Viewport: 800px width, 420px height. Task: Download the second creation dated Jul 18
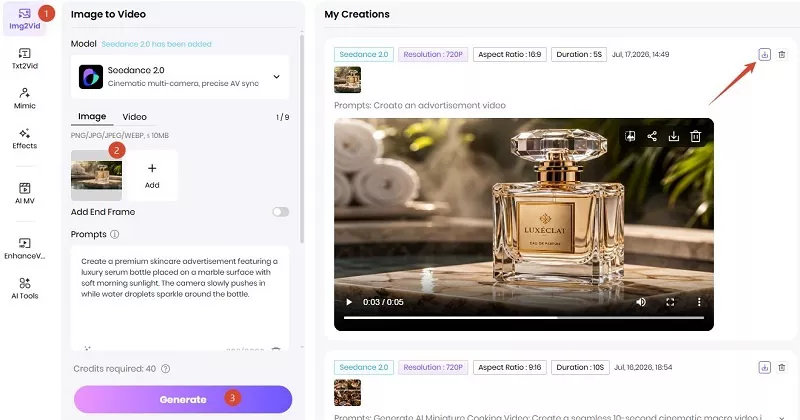pos(764,367)
